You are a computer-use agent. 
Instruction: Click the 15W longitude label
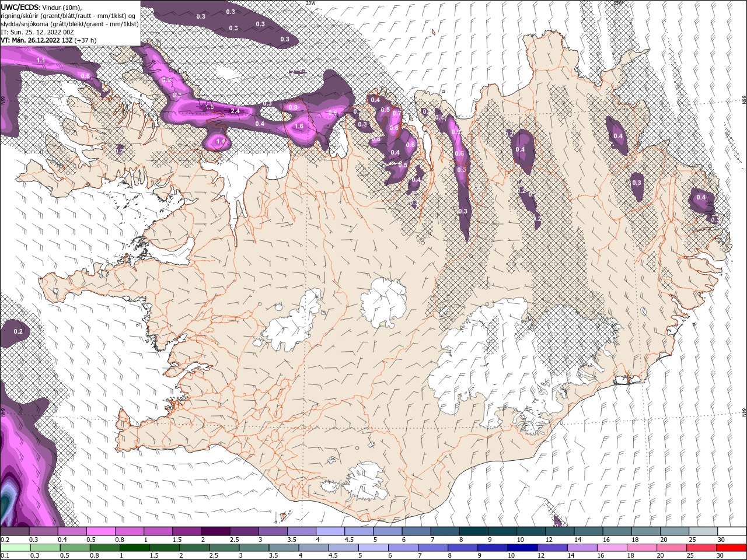click(x=618, y=3)
